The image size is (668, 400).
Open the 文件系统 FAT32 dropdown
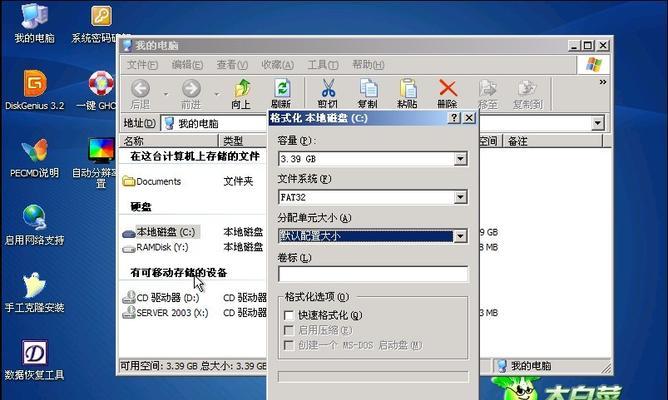[x=460, y=197]
